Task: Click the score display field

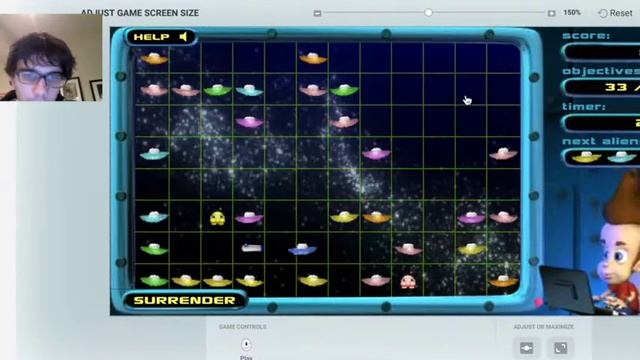Action: pyautogui.click(x=601, y=52)
